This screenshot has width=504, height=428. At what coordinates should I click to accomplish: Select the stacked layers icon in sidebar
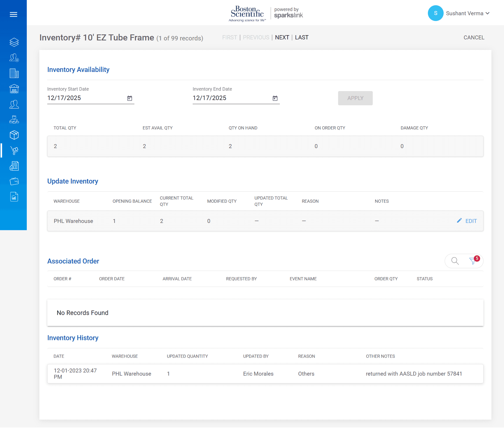14,42
